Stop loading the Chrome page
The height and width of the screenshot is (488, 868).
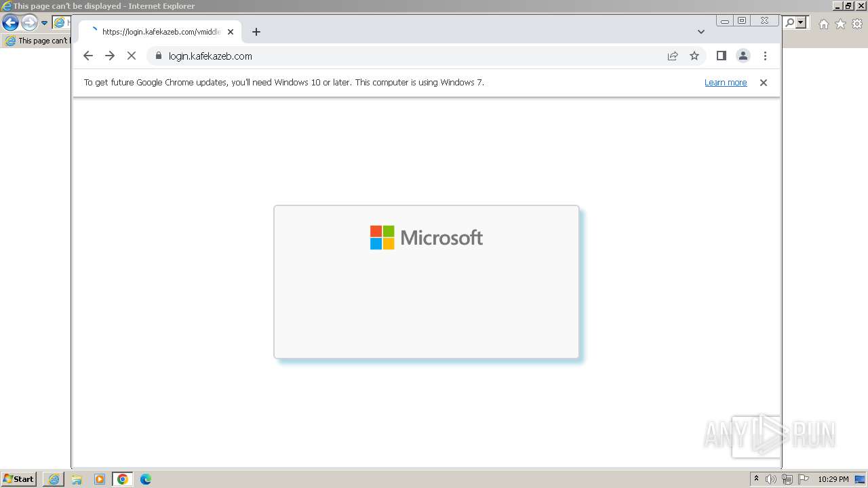tap(132, 56)
